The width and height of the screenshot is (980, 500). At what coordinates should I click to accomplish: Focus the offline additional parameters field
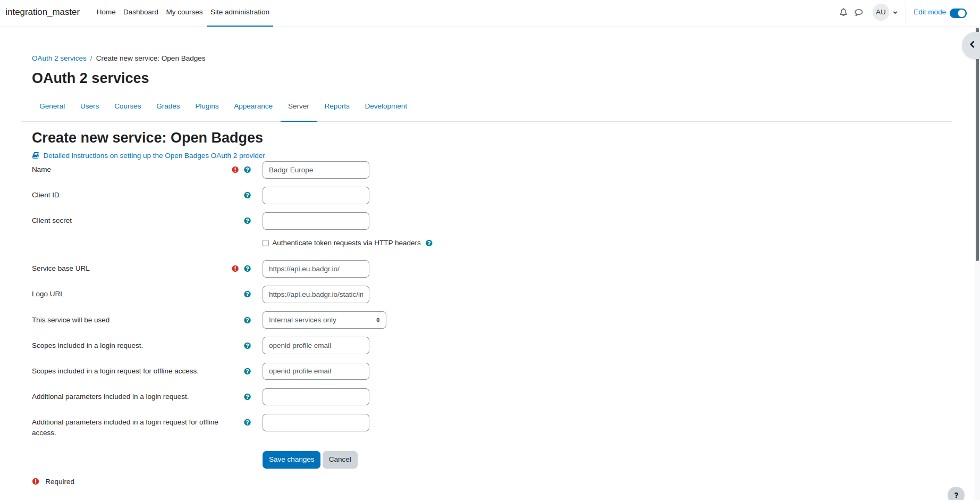(x=316, y=423)
